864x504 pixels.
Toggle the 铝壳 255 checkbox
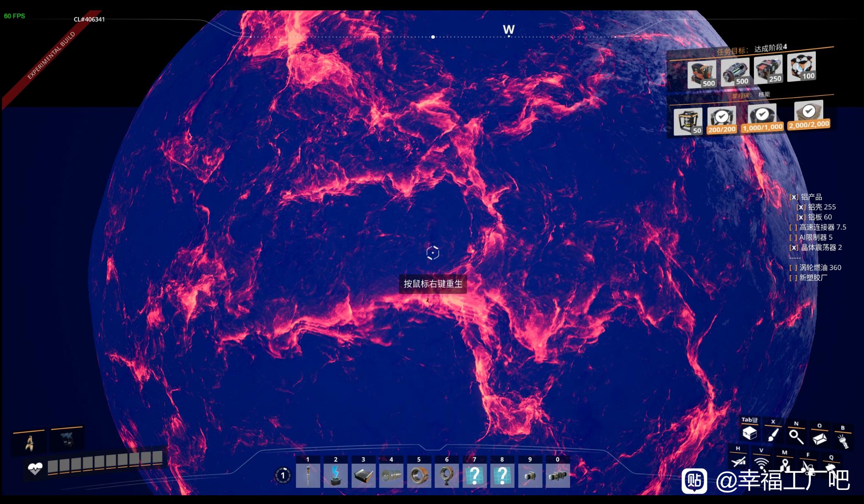801,207
